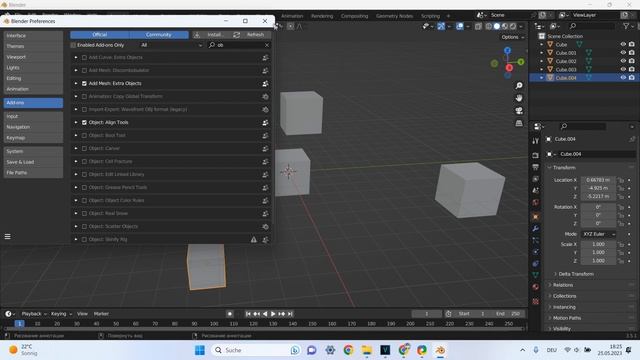Click the timeline End frame field
This screenshot has height=360, width=640.
509,314
